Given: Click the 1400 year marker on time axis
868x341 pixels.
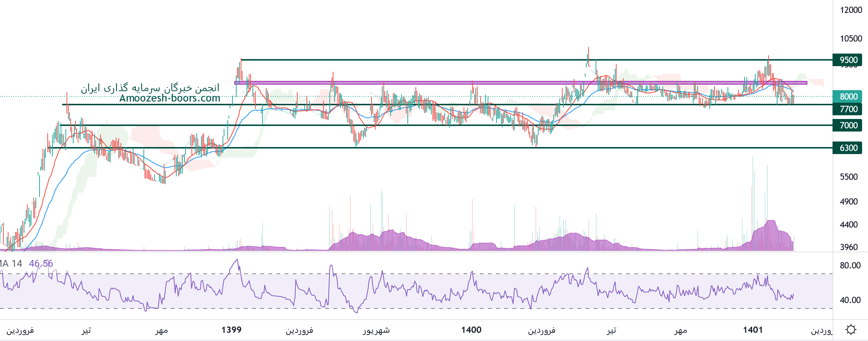Looking at the screenshot, I should [x=471, y=330].
